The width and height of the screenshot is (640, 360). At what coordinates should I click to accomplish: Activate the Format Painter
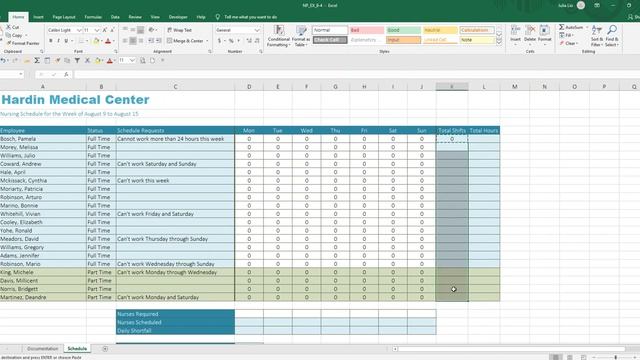(x=23, y=43)
